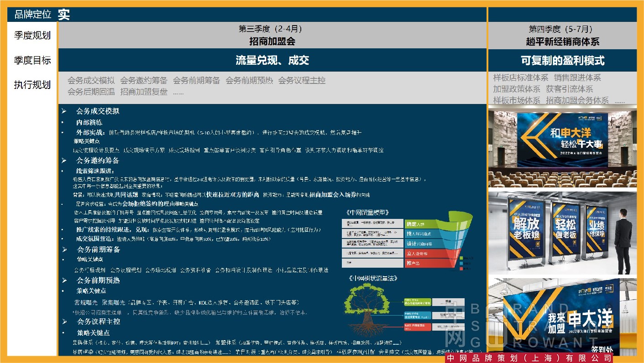Click the arrow bullet beside 会务成交模拟 heading

click(x=64, y=111)
